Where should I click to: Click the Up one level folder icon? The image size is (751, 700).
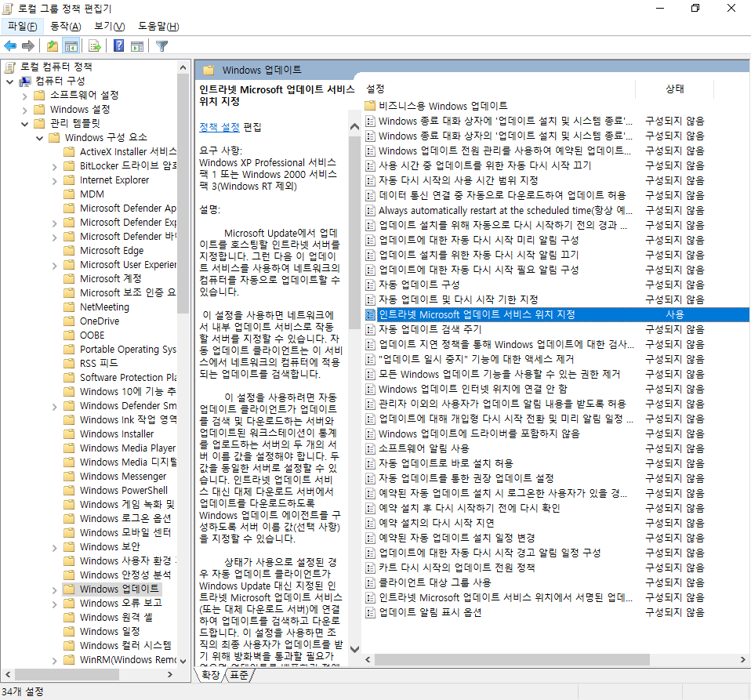click(x=53, y=46)
